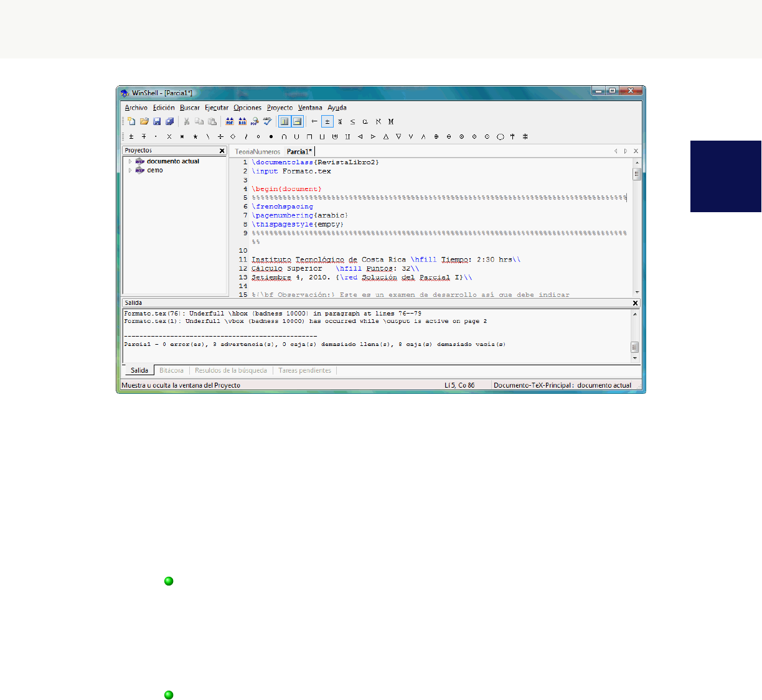Toggle the project window panel icon
This screenshot has height=700, width=762.
285,121
